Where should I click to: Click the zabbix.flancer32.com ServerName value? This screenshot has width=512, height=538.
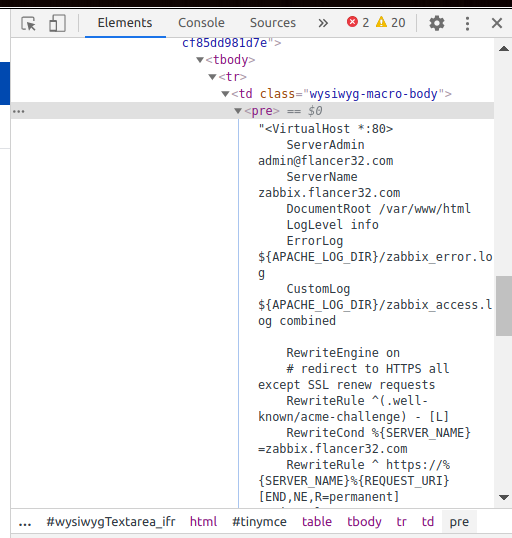click(329, 192)
